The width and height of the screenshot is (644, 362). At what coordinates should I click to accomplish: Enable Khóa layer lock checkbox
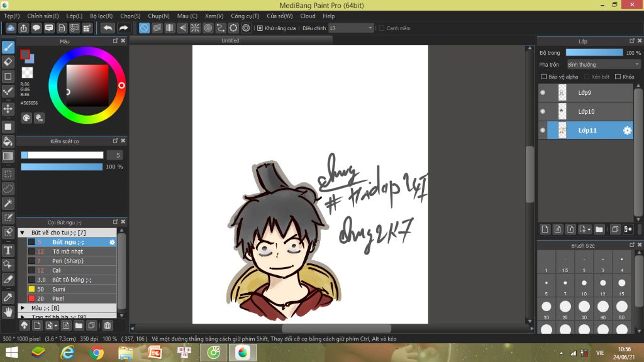pyautogui.click(x=618, y=77)
